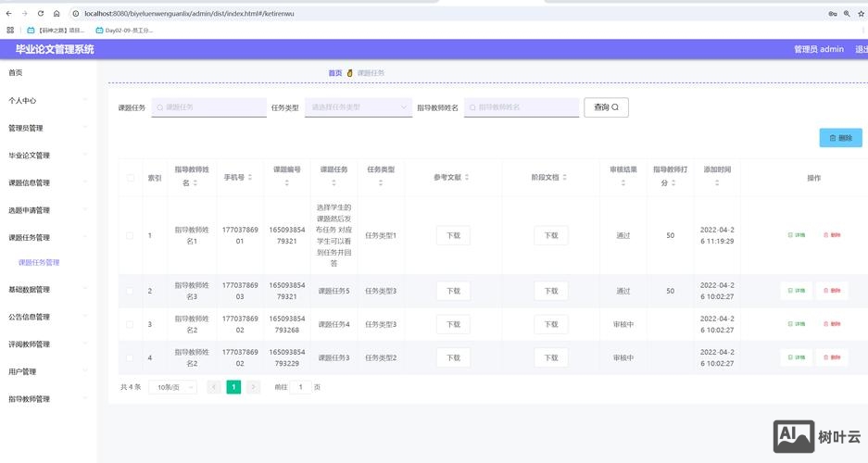This screenshot has height=463, width=868.
Task: Expand 公告信息管理 sidebar menu
Action: (x=48, y=317)
